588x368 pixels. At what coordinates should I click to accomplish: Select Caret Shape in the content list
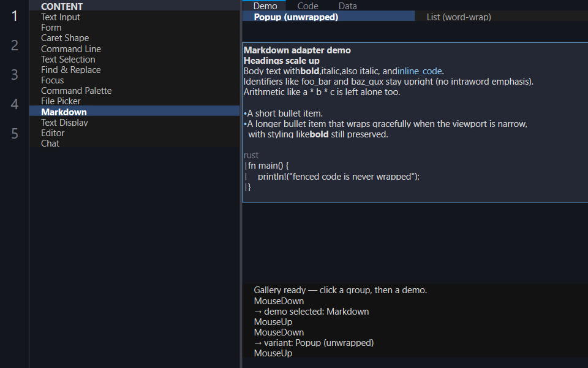point(134,38)
